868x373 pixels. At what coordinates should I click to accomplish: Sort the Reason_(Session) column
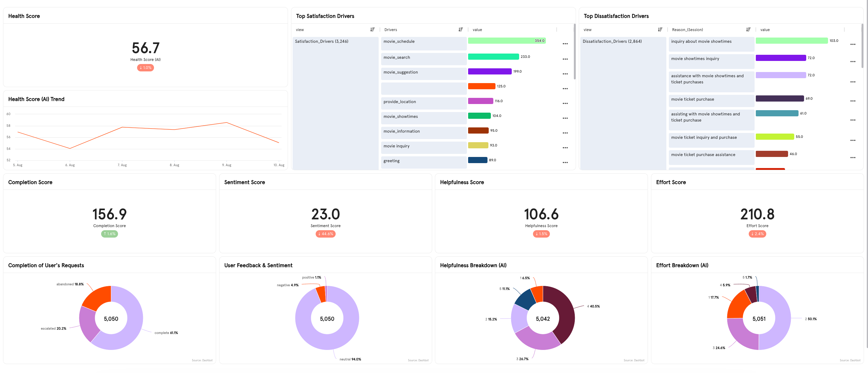748,30
